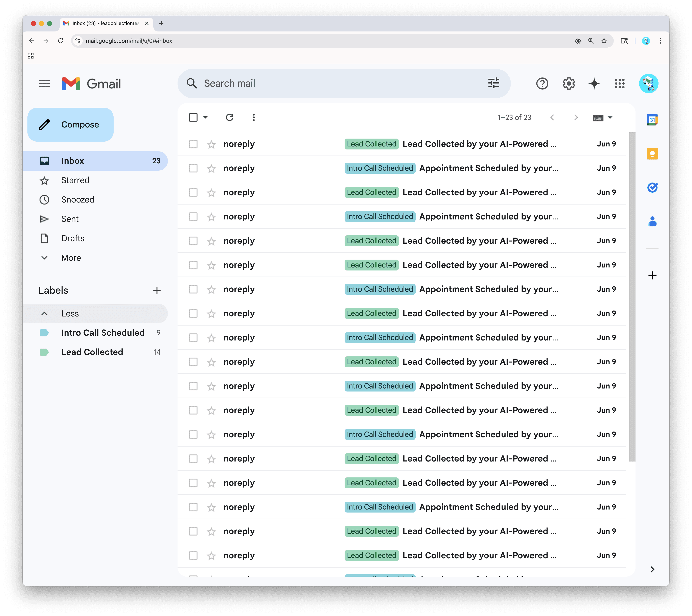Expand the More sidebar section
This screenshot has height=616, width=692.
pos(95,258)
